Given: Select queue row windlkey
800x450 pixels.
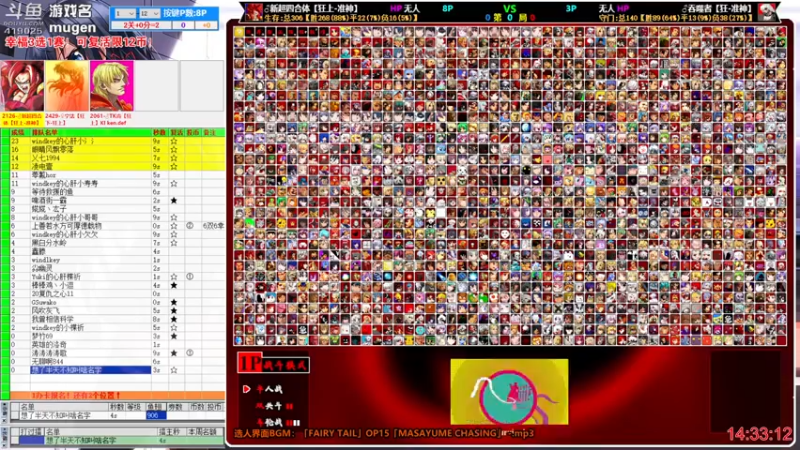Looking at the screenshot, I should [117, 260].
